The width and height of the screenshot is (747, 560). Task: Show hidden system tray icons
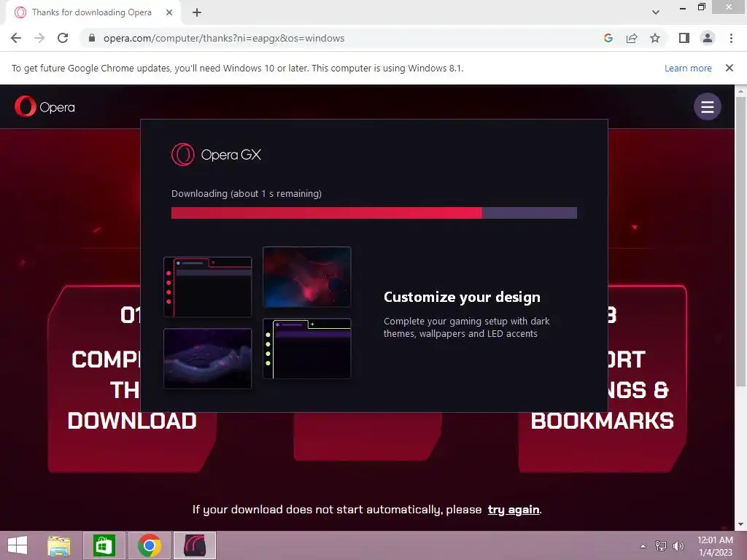point(643,546)
